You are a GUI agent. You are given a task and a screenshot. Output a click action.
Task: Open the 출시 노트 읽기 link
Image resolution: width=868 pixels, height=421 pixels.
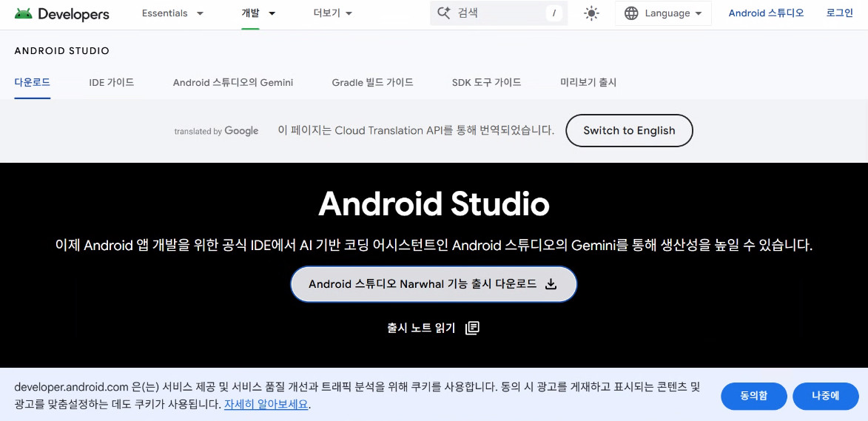[434, 328]
